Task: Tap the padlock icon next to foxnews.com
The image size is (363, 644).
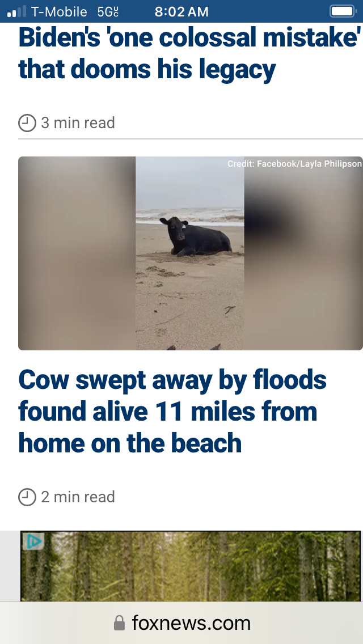Action: (x=119, y=623)
